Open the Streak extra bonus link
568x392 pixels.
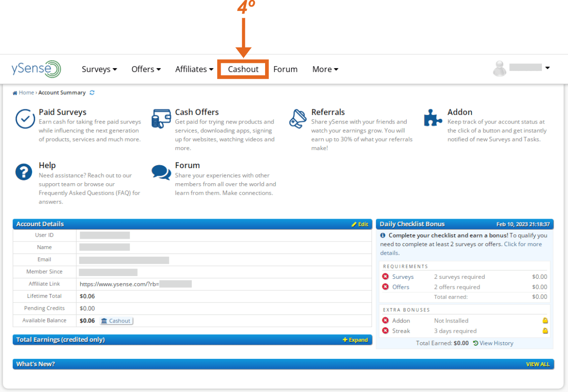(x=401, y=331)
